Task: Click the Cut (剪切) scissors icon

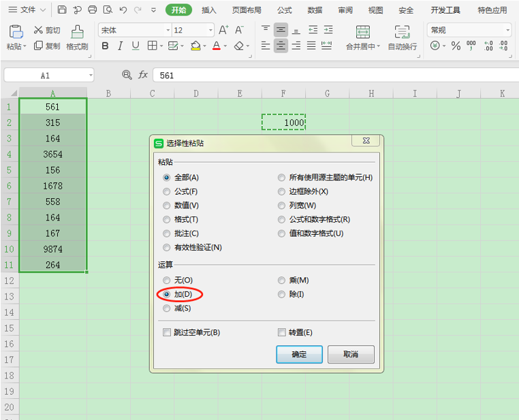Action: pos(38,30)
